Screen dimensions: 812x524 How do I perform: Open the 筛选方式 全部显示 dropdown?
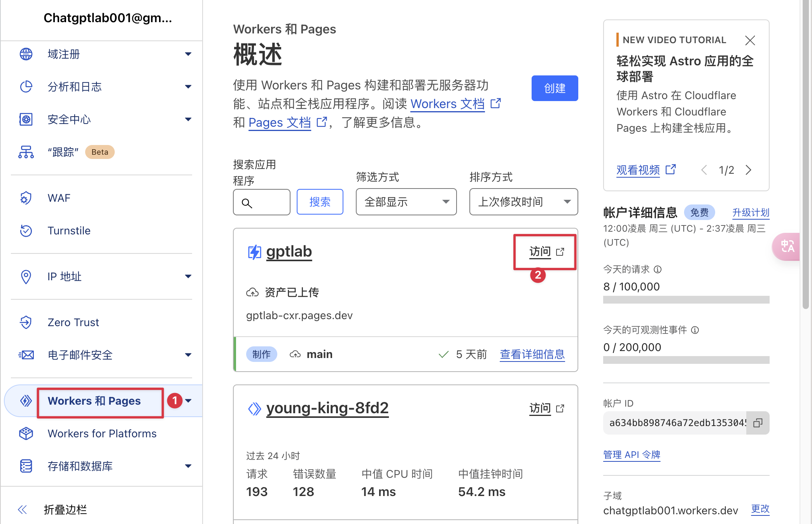pyautogui.click(x=406, y=202)
